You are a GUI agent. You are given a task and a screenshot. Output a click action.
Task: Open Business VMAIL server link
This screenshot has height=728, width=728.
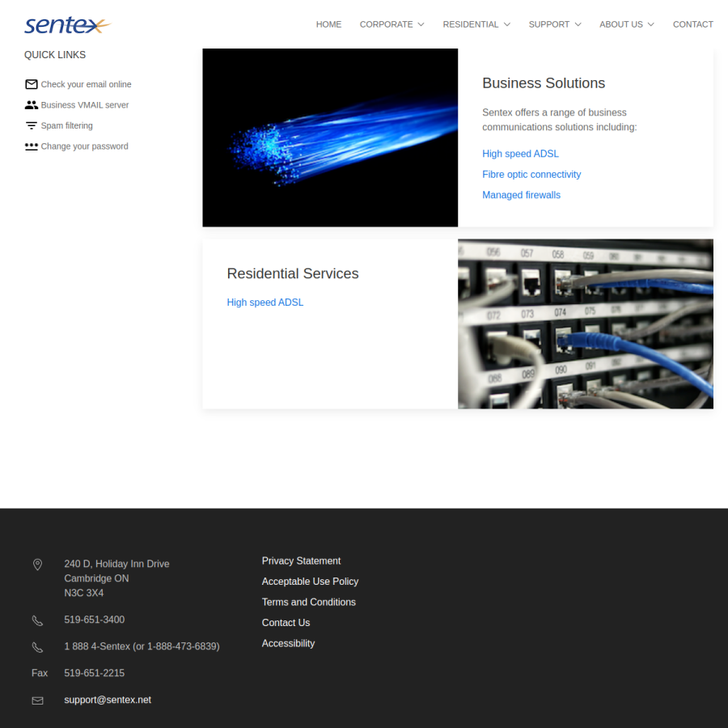pyautogui.click(x=84, y=105)
